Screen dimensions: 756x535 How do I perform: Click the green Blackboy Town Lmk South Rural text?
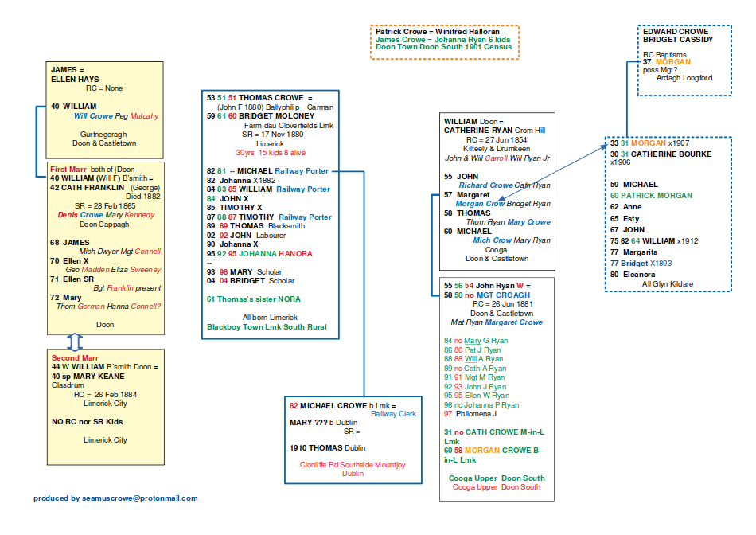[x=267, y=327]
